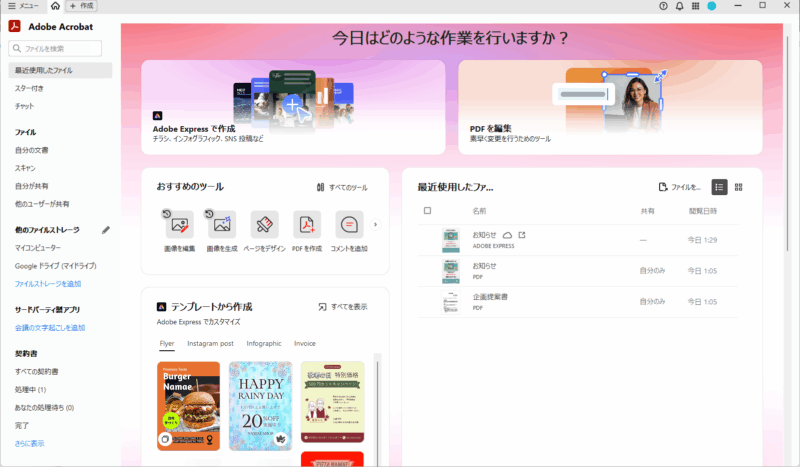
Task: Select the Infographic template tab
Action: pyautogui.click(x=264, y=343)
